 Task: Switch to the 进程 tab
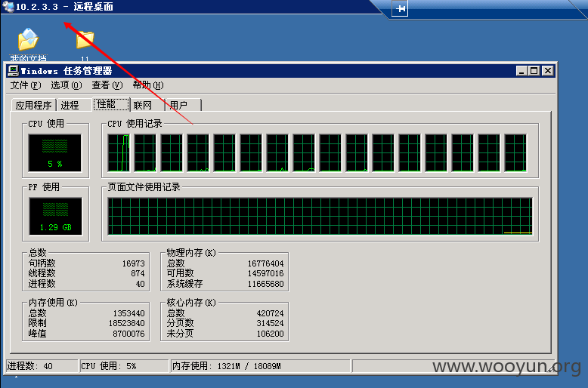(74, 105)
